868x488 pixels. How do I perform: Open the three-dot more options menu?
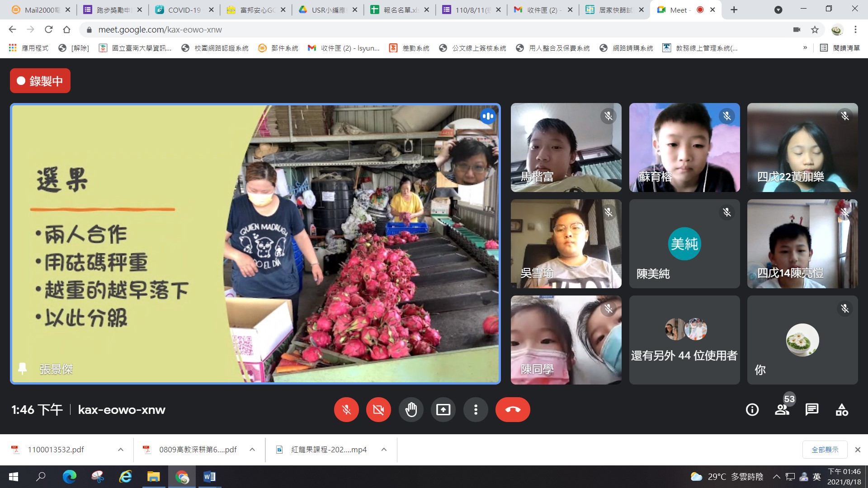coord(476,410)
